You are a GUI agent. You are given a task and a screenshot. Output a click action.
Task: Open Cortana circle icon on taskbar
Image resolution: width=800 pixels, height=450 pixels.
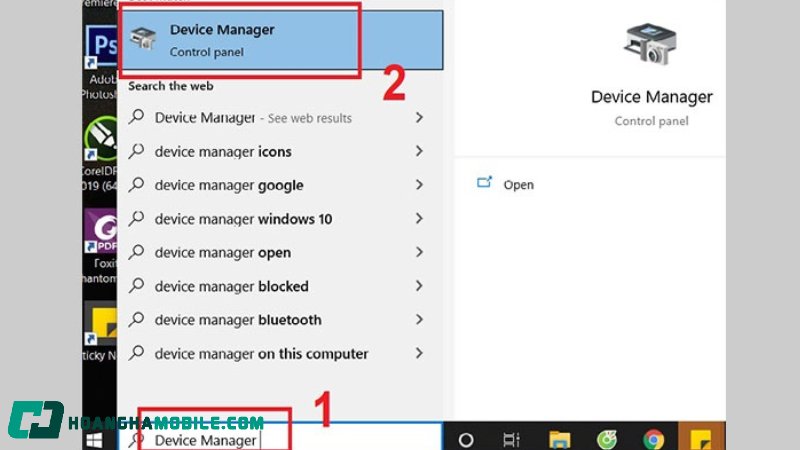[466, 440]
